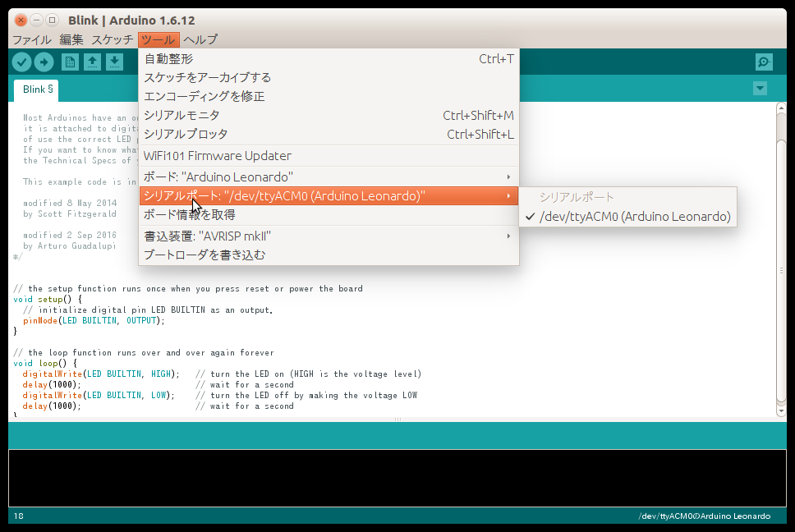This screenshot has width=795, height=532.
Task: Toggle checked /dev/ttyACM0 (Arduino Leonardo) port
Action: tap(627, 217)
